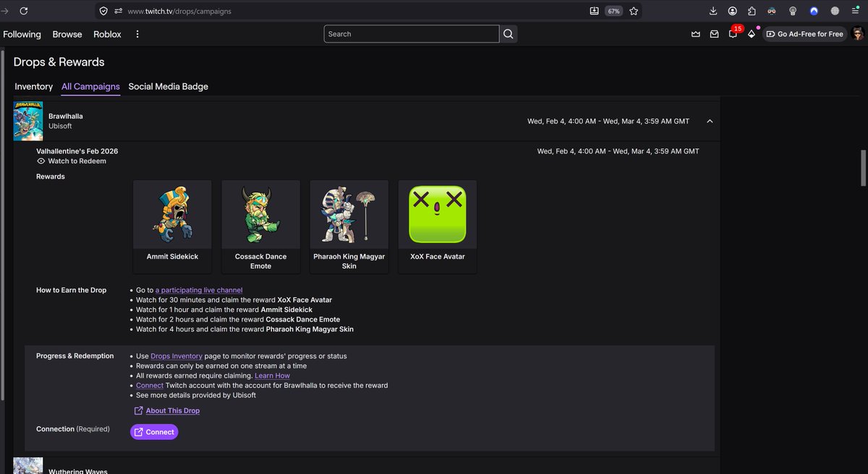The width and height of the screenshot is (868, 474).
Task: Click the Brawlhalla campaign title
Action: [x=66, y=116]
